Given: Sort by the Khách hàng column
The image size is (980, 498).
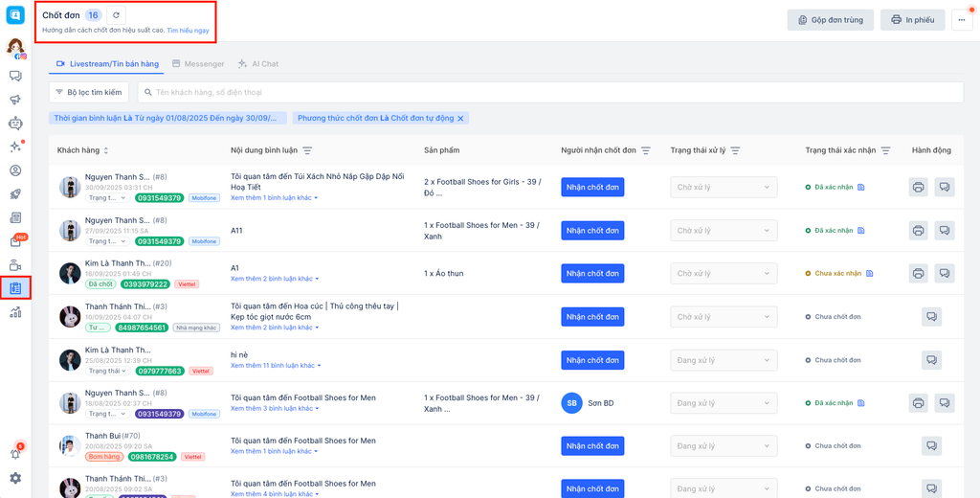Looking at the screenshot, I should tap(106, 150).
